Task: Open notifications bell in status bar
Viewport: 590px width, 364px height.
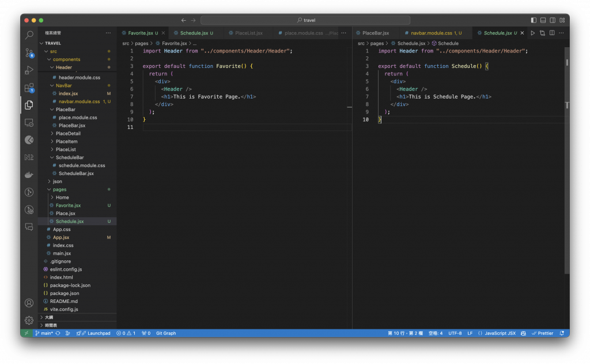Action: [562, 333]
